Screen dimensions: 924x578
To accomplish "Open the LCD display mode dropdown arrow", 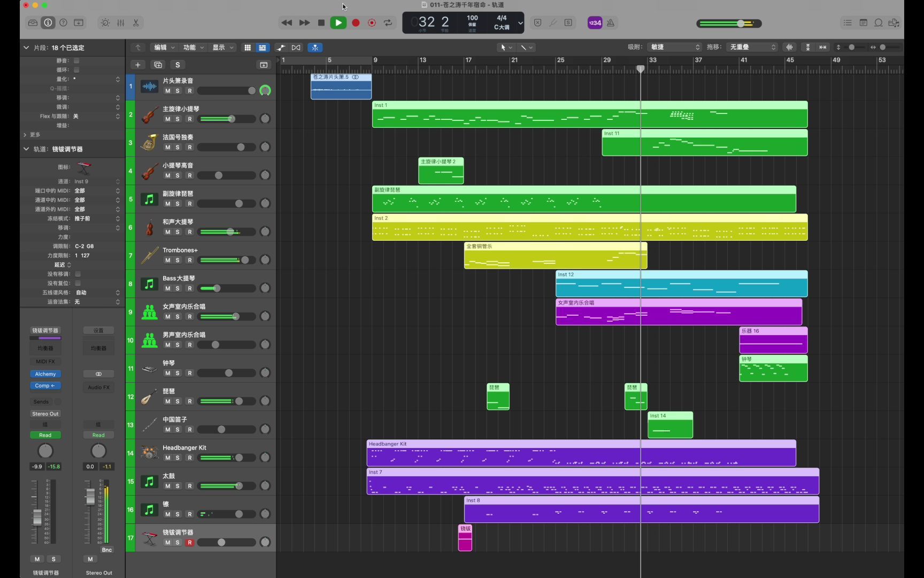I will [520, 23].
